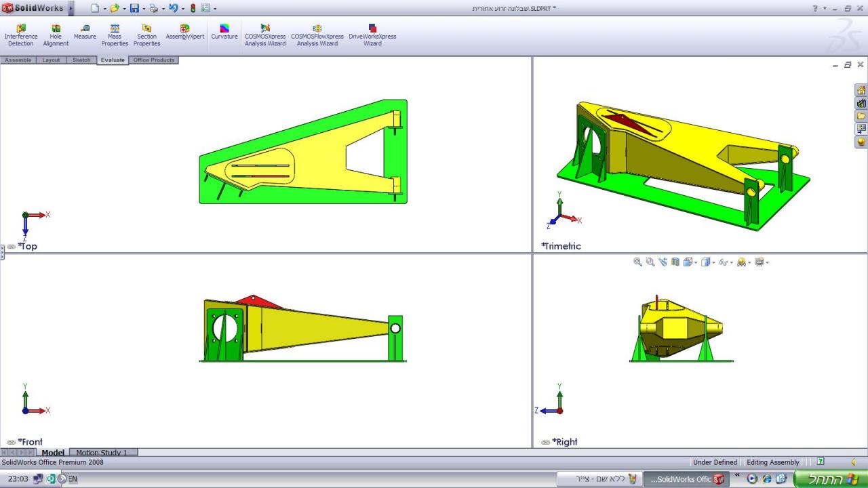Toggle the Section View in viewport toolbar

click(x=675, y=262)
